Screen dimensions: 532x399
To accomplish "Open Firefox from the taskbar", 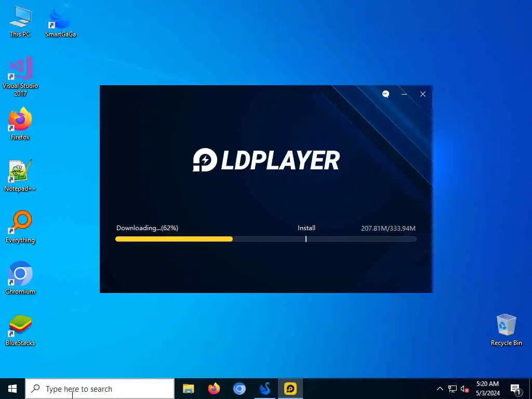I will point(214,389).
